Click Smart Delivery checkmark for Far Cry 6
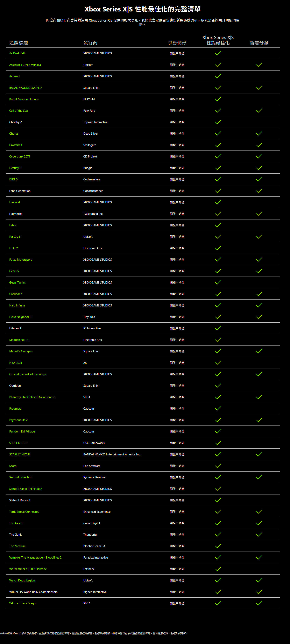Screen dimensions: 290x644 [259, 237]
